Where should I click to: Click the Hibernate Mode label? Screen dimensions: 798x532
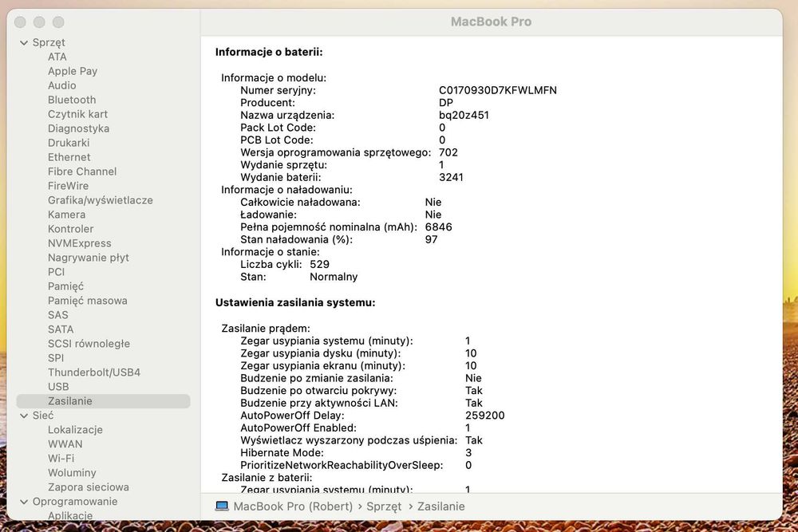(282, 453)
